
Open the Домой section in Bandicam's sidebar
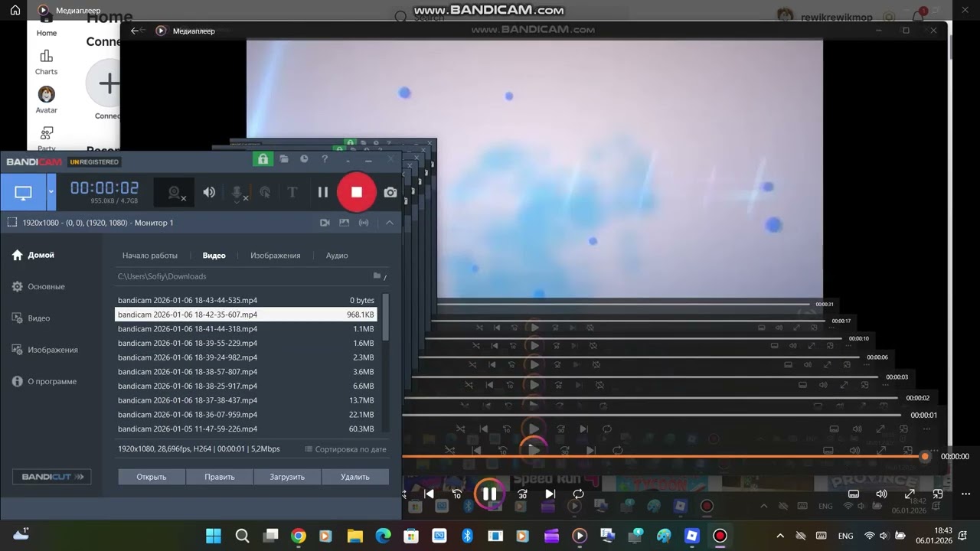[33, 255]
